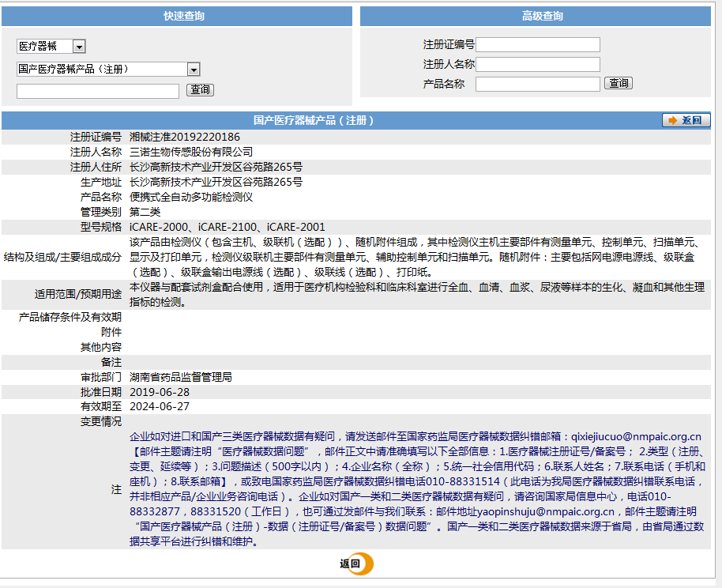Viewport: 722px width, 588px height.
Task: Click email address qixiejiucuo@nmpaic.org.cn in note
Action: point(636,436)
